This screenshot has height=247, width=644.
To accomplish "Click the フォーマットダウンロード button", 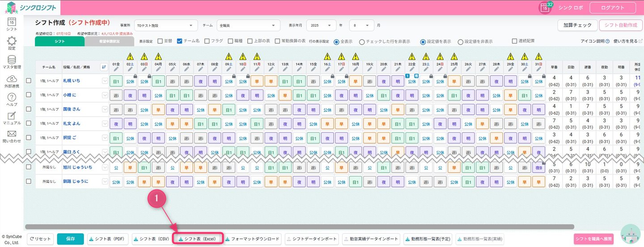I will 253,239.
